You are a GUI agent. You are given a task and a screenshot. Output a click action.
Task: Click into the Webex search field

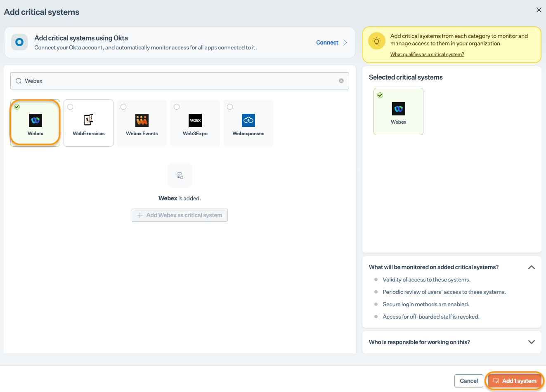coord(180,81)
